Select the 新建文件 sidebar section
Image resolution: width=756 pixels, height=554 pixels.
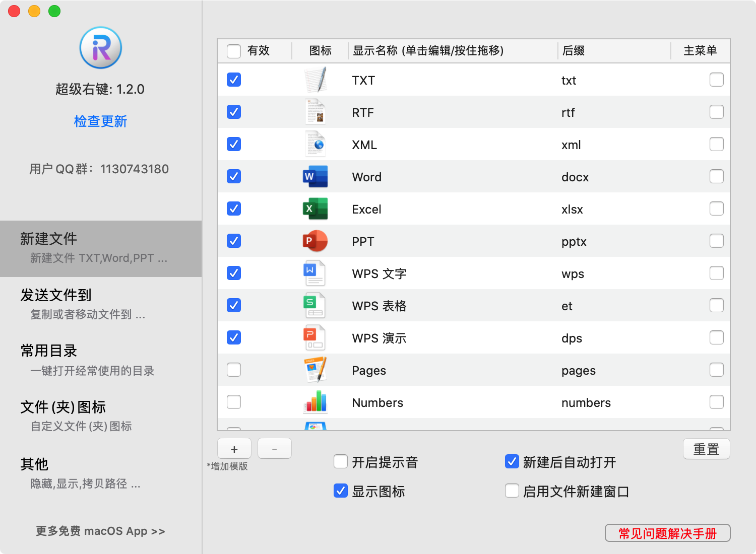coord(101,248)
